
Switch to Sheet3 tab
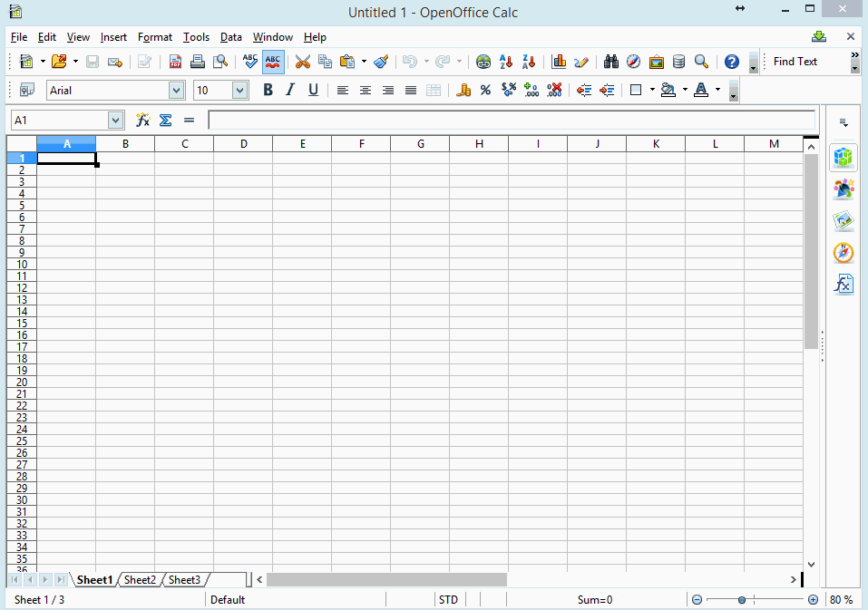[x=184, y=579]
